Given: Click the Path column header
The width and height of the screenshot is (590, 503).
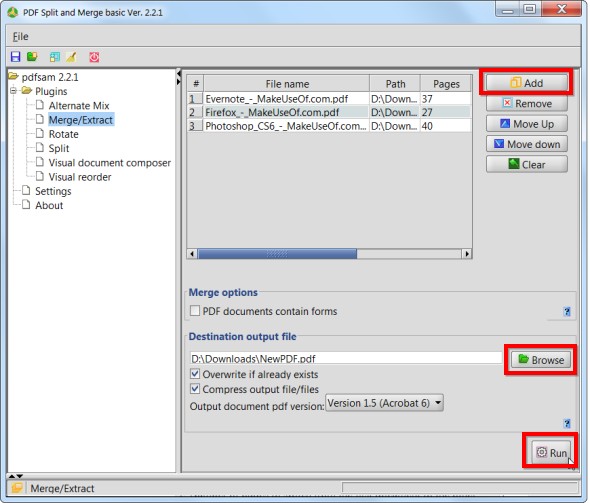Looking at the screenshot, I should pos(395,84).
